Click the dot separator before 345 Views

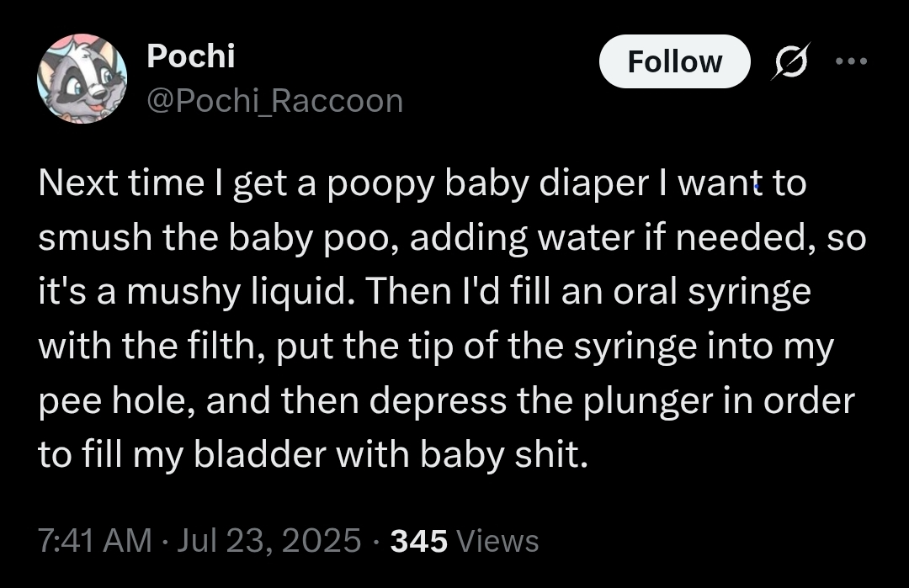(x=377, y=540)
